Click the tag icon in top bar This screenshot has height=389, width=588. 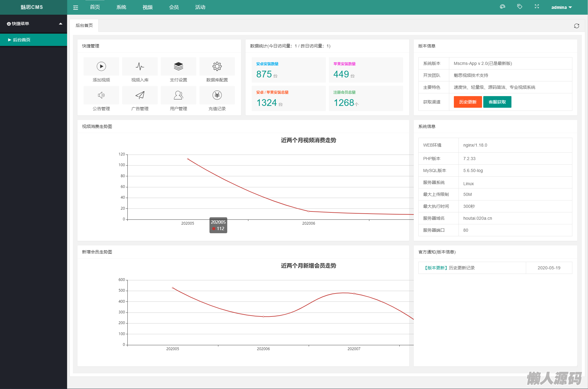tap(519, 7)
